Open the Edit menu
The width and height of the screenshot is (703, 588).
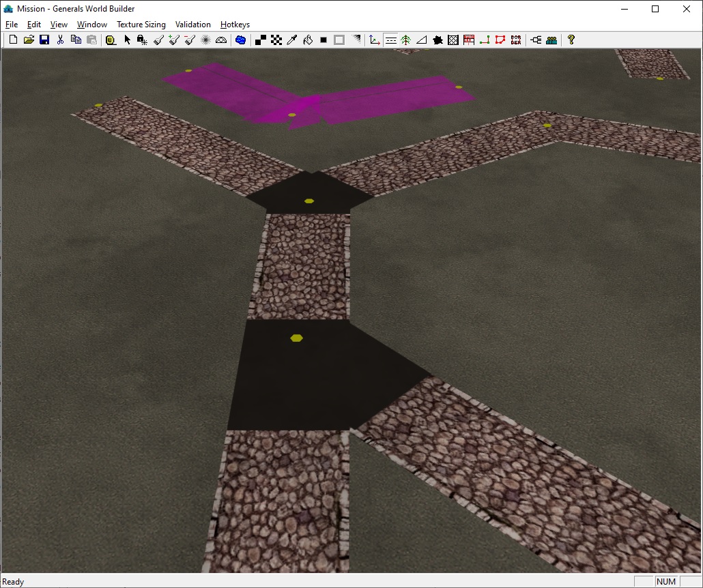tap(34, 25)
